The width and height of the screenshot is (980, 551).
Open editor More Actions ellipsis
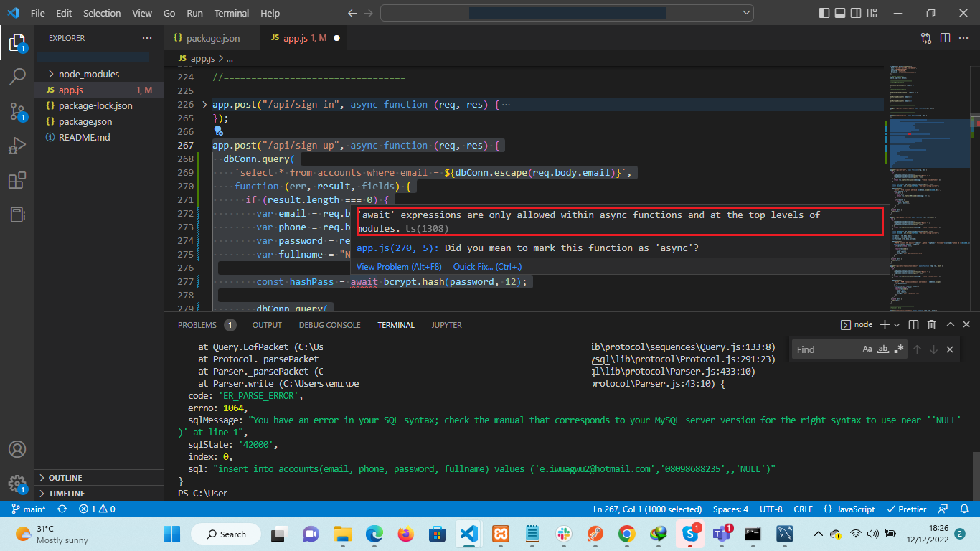(963, 38)
